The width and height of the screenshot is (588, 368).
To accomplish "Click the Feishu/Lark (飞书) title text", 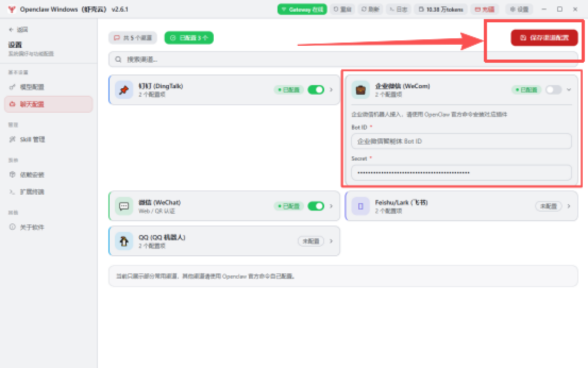I will point(401,203).
